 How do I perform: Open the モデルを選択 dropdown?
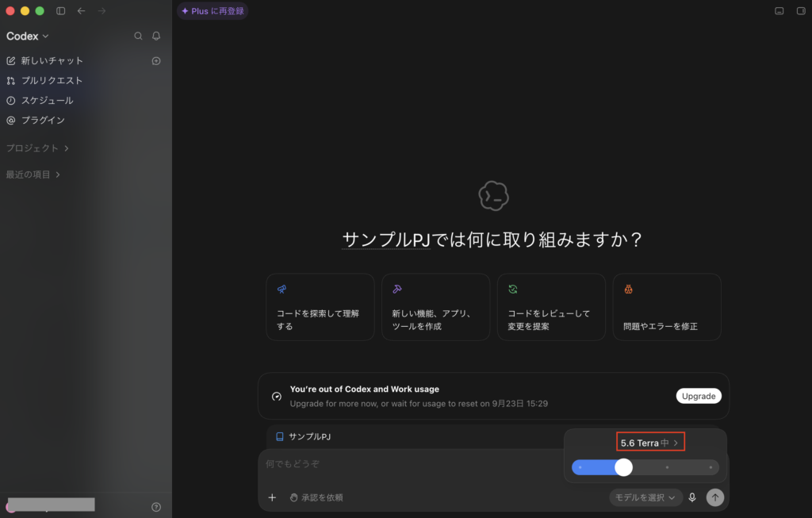coord(645,497)
